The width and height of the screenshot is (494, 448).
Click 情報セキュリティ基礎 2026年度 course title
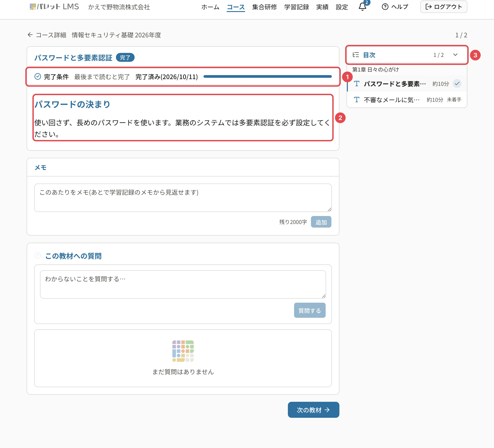116,35
